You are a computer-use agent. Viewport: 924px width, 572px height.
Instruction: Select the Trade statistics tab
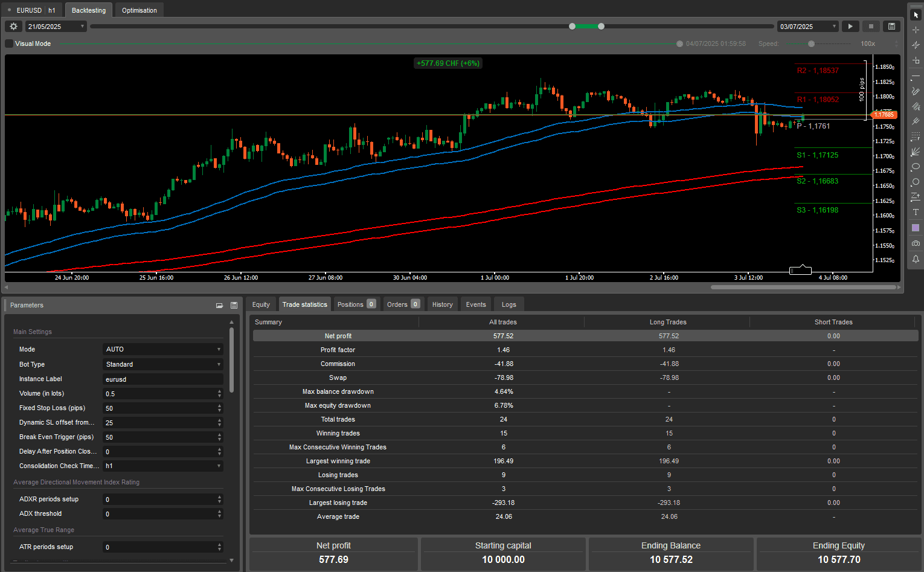tap(304, 304)
